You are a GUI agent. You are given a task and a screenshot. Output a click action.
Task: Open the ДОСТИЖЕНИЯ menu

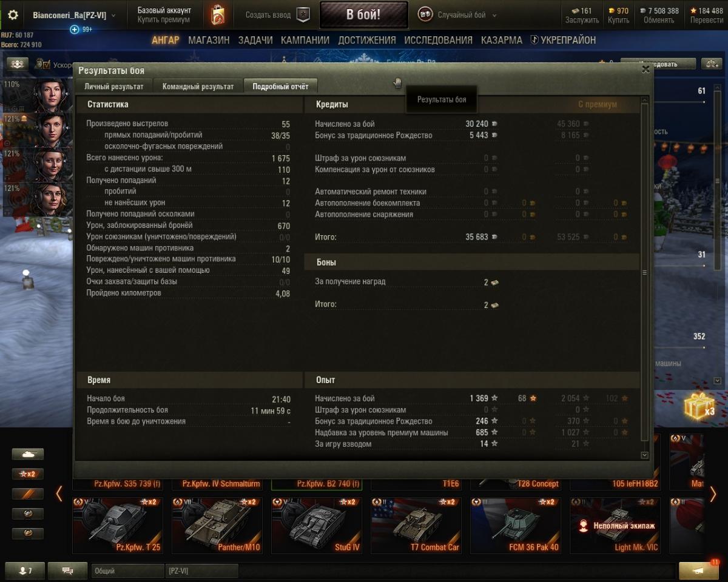[367, 40]
